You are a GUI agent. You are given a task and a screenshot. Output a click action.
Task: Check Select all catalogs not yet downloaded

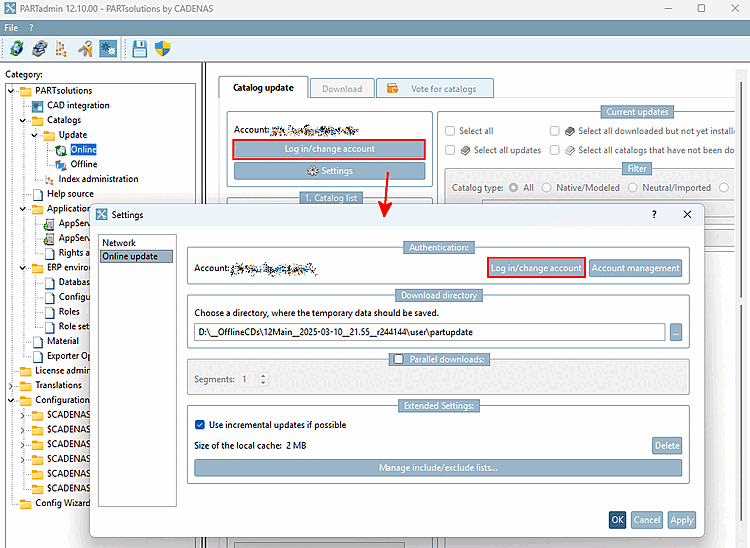coord(554,150)
